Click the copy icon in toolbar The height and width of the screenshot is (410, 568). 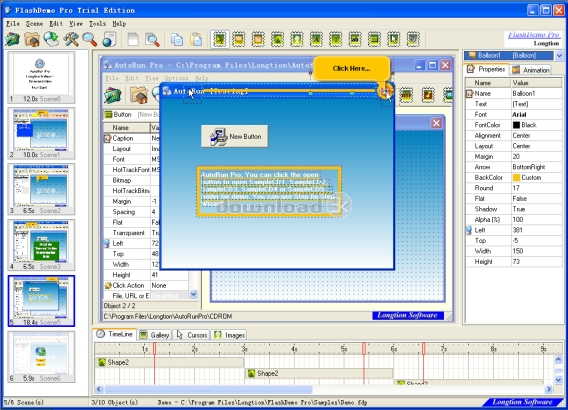click(x=176, y=39)
